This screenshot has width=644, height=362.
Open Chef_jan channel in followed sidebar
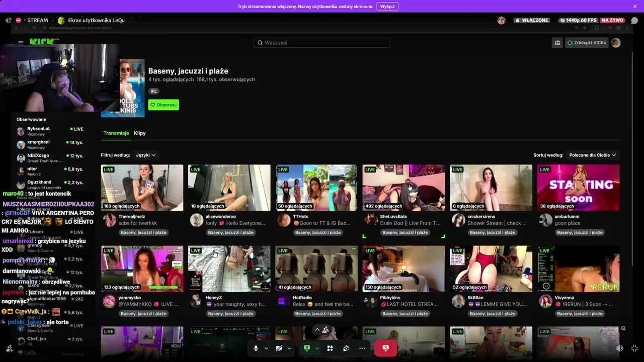(x=50, y=341)
